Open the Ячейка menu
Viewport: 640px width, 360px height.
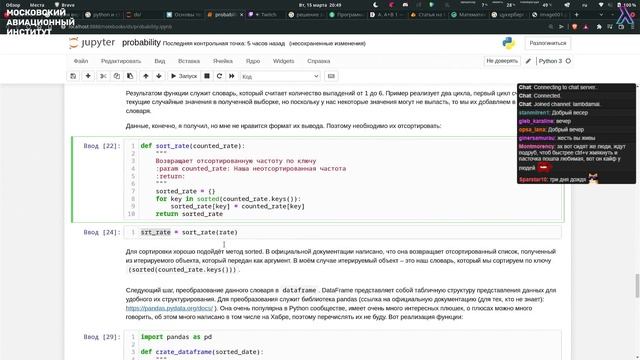[223, 61]
